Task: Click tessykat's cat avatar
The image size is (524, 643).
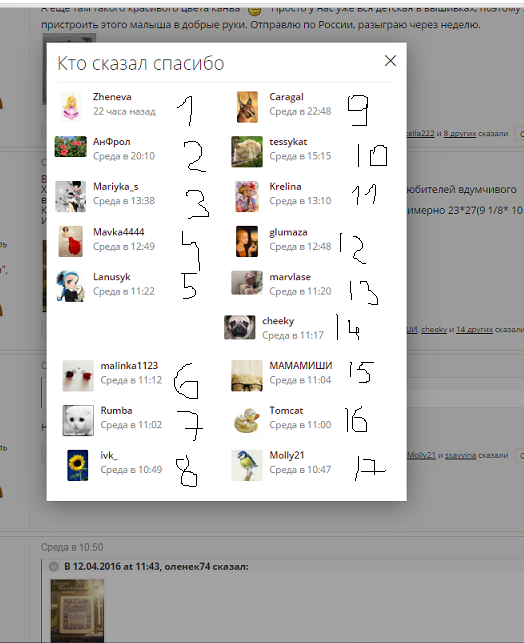Action: [247, 152]
